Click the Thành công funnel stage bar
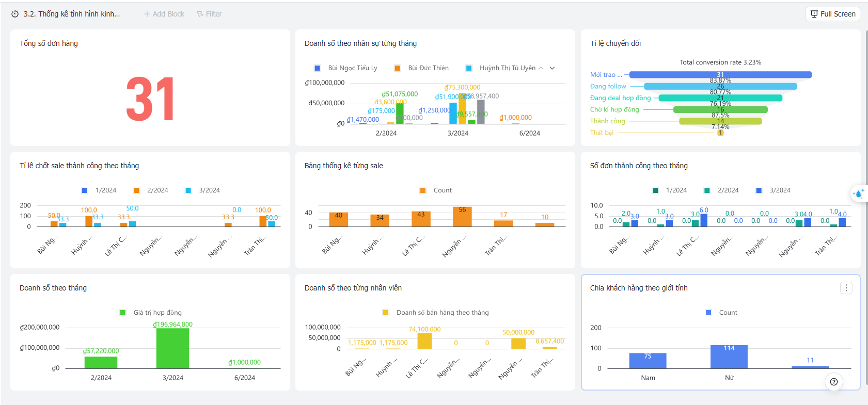Screen dimensions: 868x405 pyautogui.click(x=720, y=121)
